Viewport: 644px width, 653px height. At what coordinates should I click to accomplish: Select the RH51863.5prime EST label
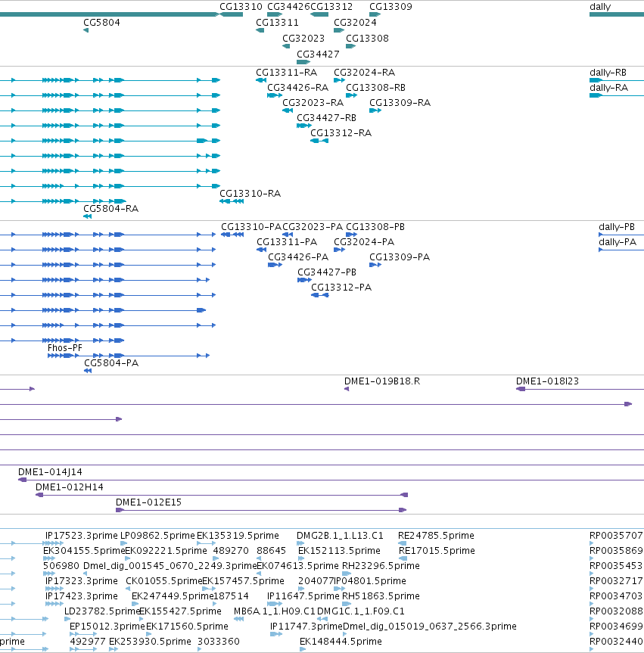click(381, 596)
